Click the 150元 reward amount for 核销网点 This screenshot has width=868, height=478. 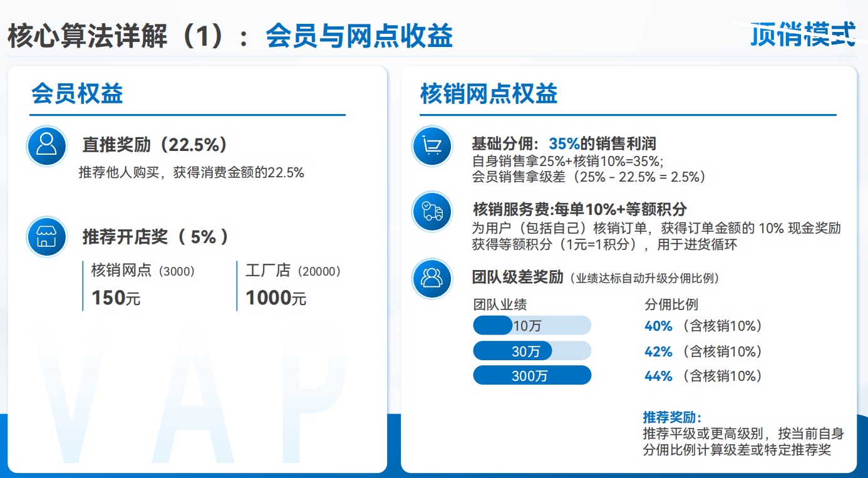(116, 298)
